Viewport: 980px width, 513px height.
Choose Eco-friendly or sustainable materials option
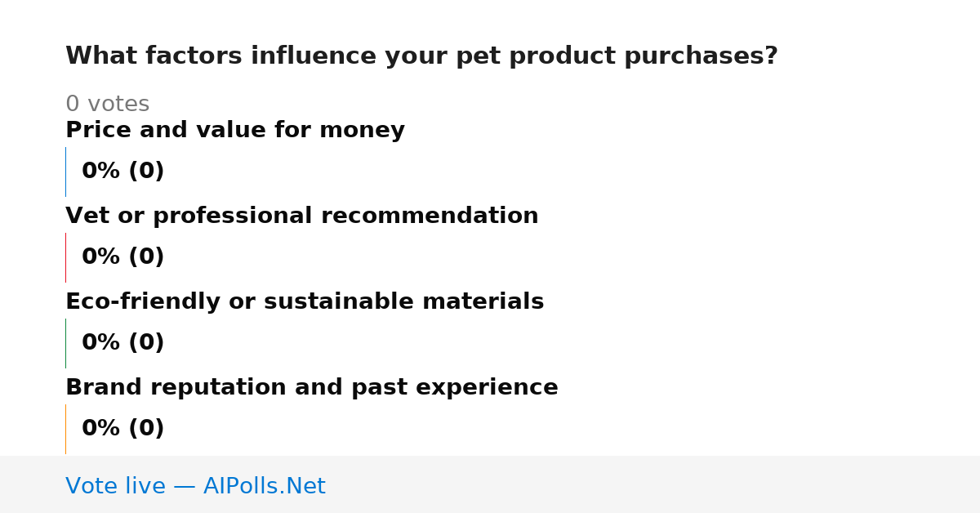click(x=305, y=302)
